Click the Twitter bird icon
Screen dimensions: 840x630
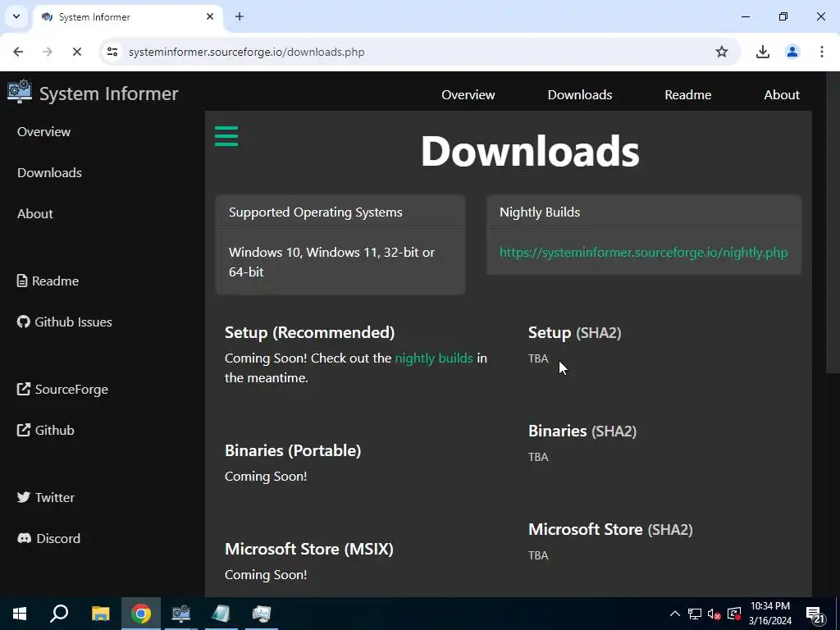[x=24, y=497]
